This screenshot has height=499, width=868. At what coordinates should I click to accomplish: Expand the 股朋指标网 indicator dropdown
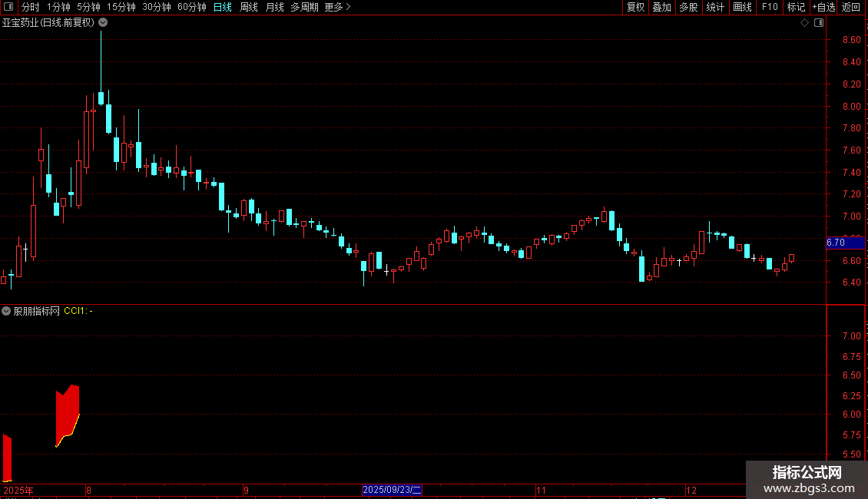coord(6,311)
